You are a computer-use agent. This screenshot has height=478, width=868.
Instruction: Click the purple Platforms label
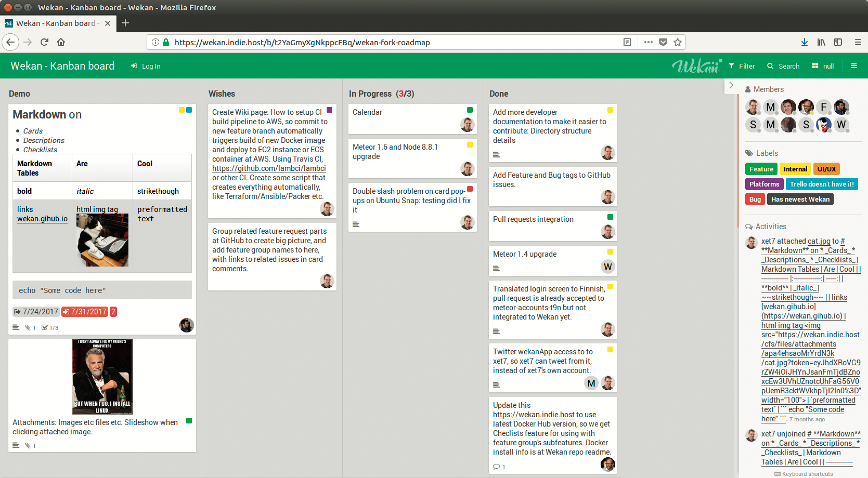764,184
